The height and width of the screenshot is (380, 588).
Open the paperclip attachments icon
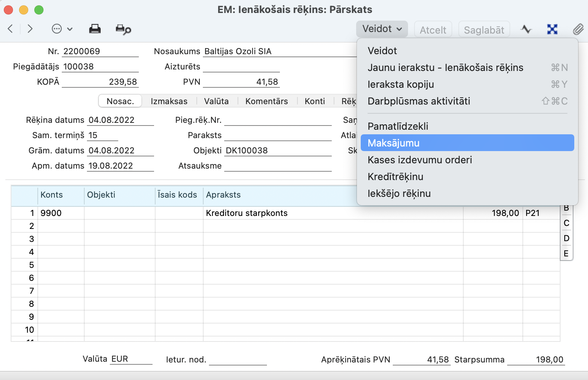(x=578, y=29)
